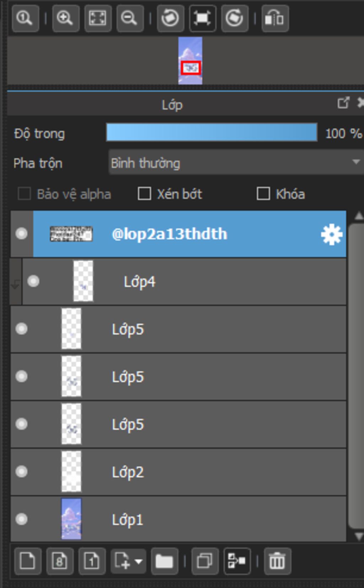Viewport: 364px width, 588px height.
Task: Click the zoom in magnifier icon
Action: click(65, 18)
